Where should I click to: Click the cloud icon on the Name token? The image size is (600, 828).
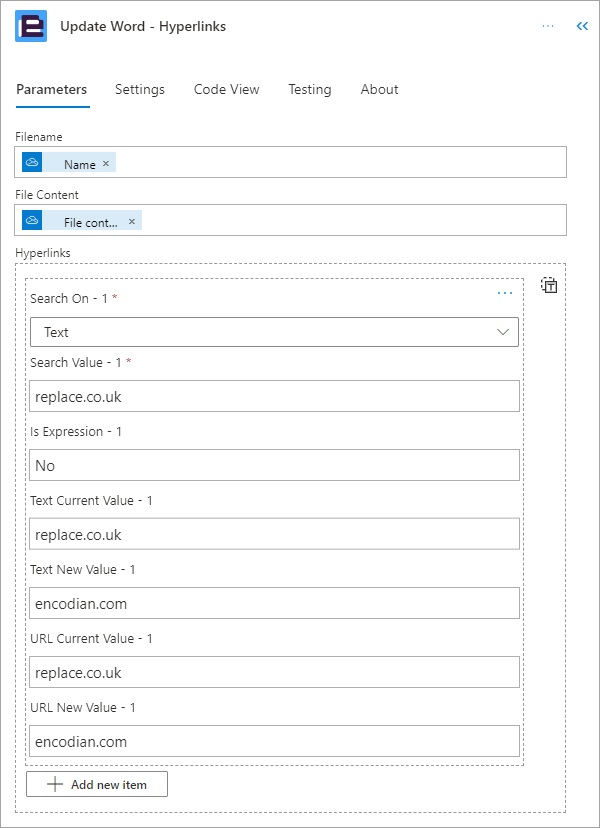coord(31,163)
